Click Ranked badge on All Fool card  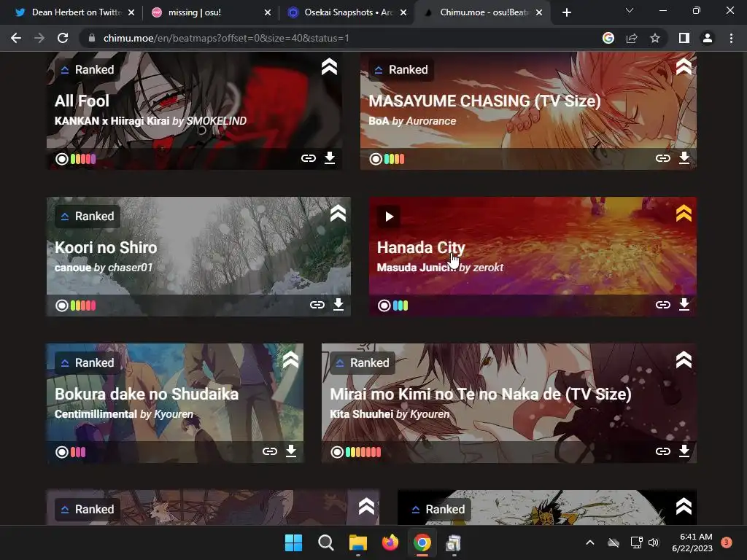(x=88, y=70)
